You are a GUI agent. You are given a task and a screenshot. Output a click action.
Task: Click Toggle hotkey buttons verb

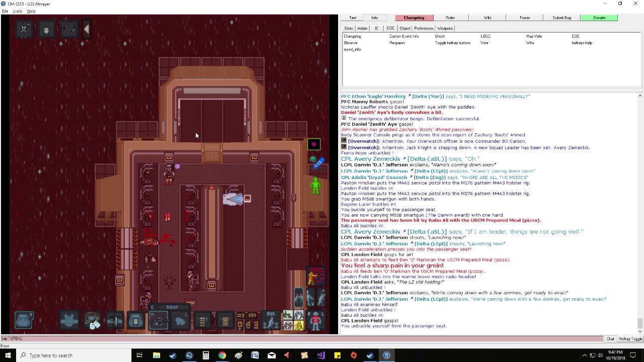[x=453, y=43]
